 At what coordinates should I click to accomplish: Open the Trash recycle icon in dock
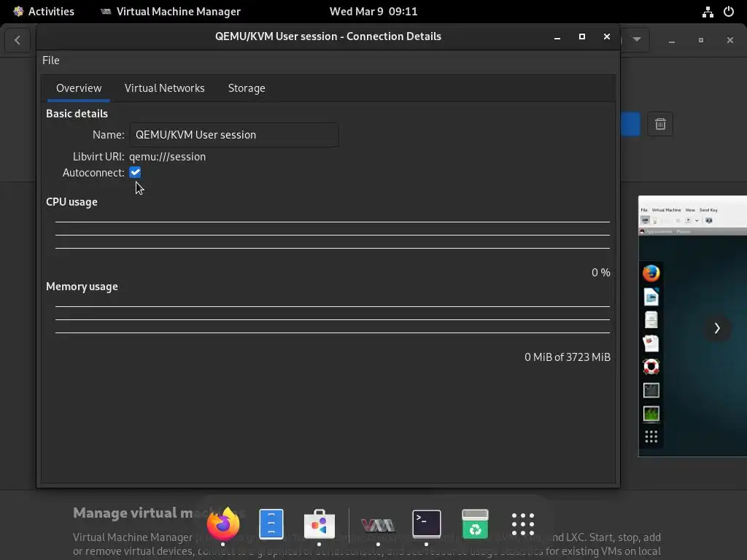[x=475, y=524]
